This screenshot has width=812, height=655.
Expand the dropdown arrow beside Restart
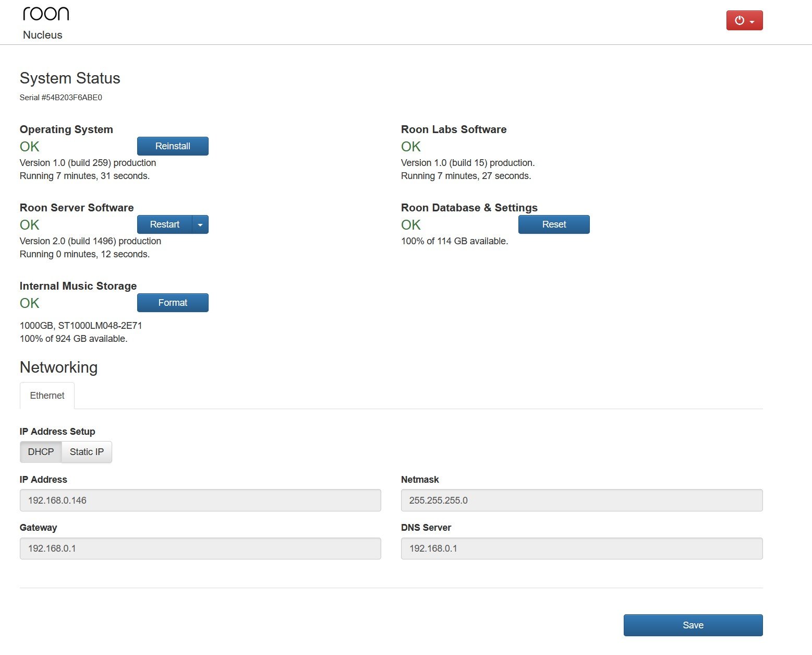[200, 224]
